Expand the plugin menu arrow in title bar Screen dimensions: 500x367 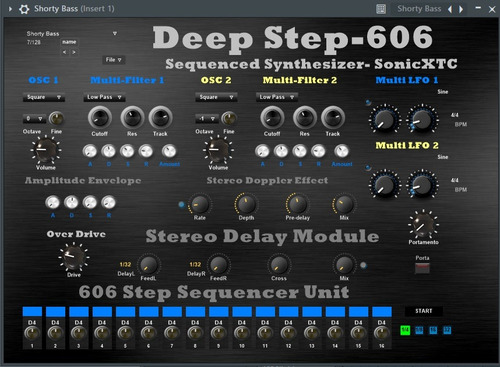tap(10, 9)
